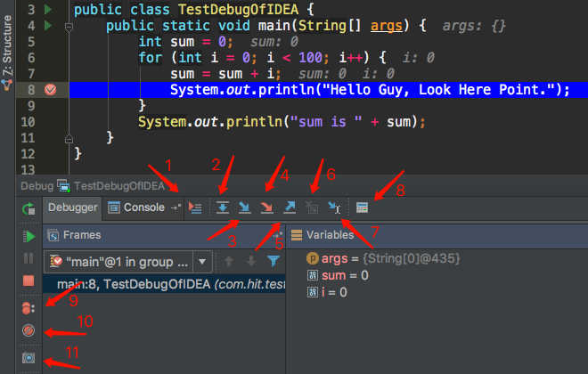The image size is (588, 374).
Task: Toggle the Mute Breakpoints icon
Action: (x=29, y=330)
